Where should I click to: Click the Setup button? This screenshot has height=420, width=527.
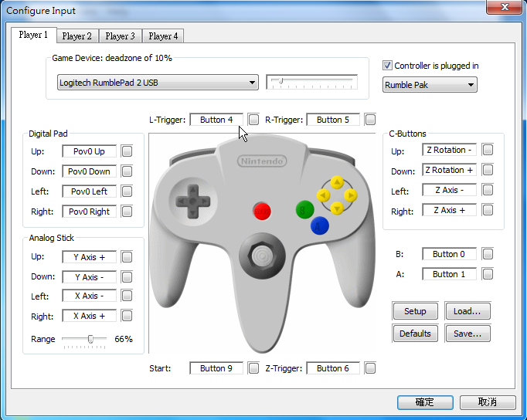point(415,311)
